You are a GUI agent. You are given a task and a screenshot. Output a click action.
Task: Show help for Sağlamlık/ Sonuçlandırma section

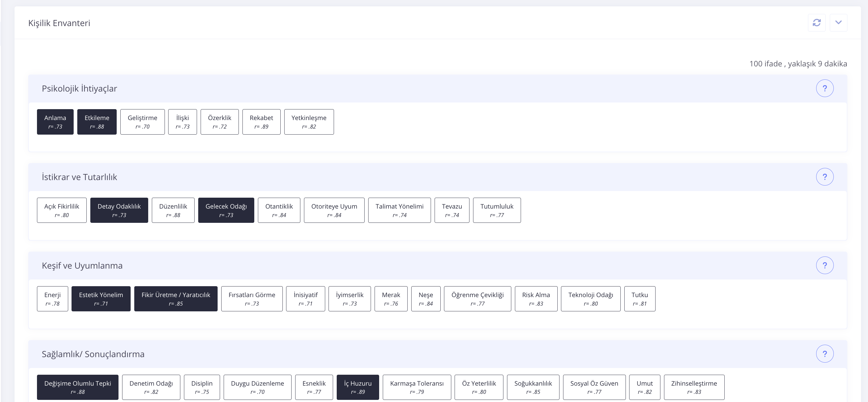click(825, 354)
